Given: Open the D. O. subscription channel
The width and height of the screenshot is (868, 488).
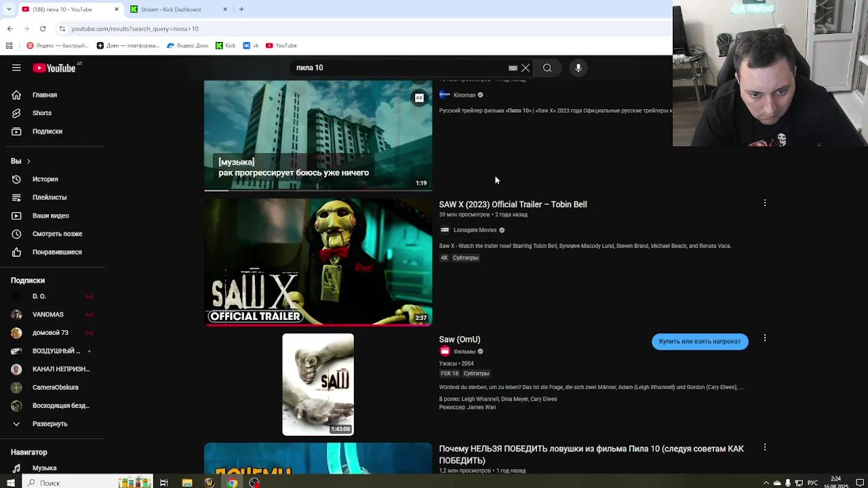Looking at the screenshot, I should click(x=39, y=296).
